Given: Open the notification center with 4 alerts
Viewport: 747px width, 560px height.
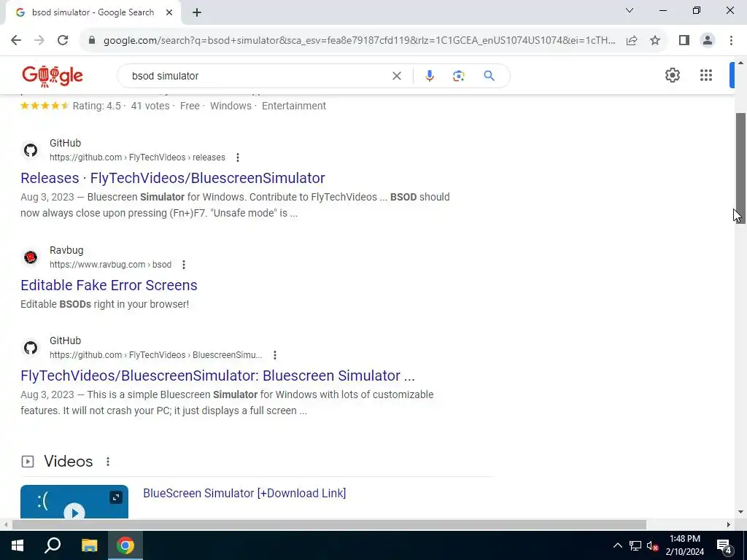Looking at the screenshot, I should pos(724,546).
